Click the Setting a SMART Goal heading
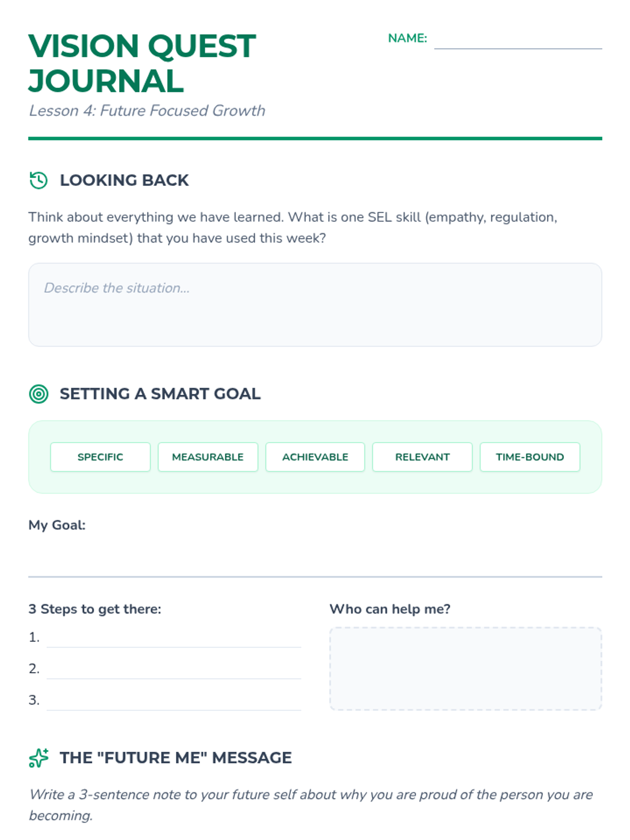 point(160,394)
